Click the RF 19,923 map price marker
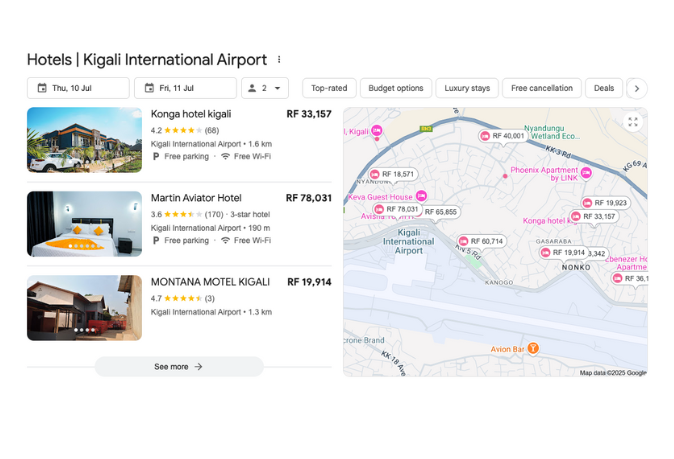The height and width of the screenshot is (459, 674). click(604, 203)
